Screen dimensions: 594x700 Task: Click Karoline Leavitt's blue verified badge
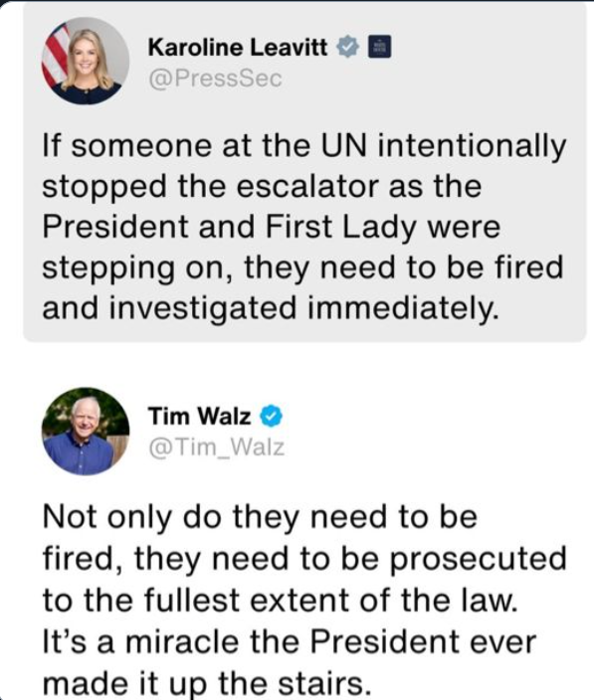[347, 47]
